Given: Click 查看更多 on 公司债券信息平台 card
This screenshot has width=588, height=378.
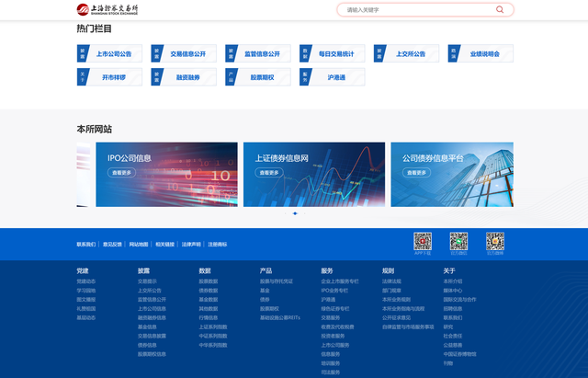Looking at the screenshot, I should coord(416,173).
